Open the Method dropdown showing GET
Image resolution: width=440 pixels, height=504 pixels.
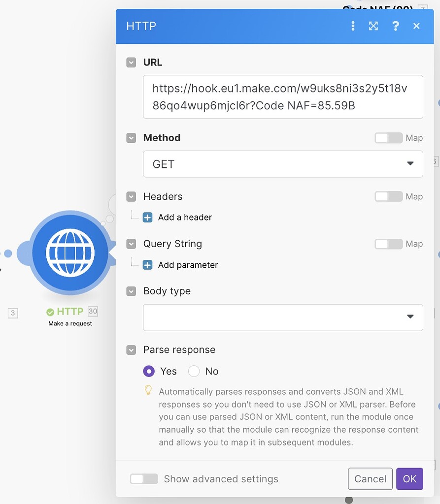(283, 164)
